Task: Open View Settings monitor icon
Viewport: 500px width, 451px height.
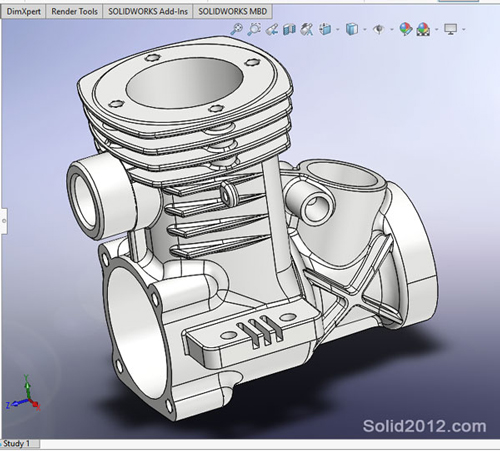Action: [x=451, y=29]
